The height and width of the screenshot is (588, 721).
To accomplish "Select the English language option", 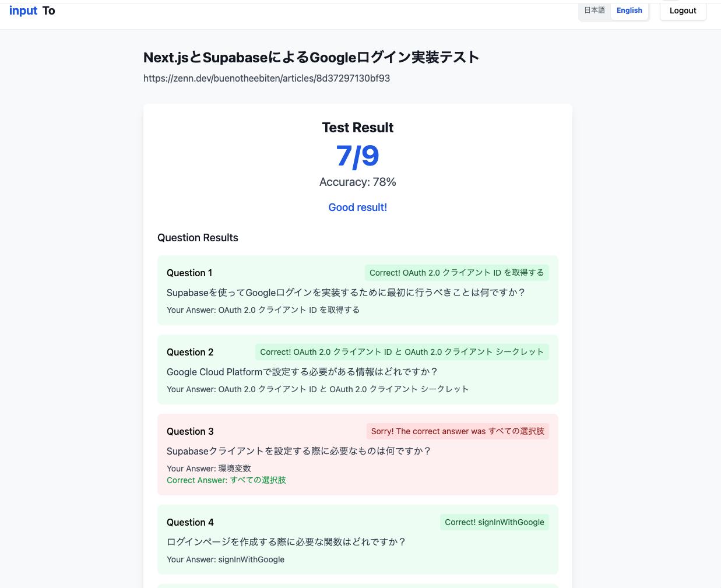I will click(x=629, y=10).
